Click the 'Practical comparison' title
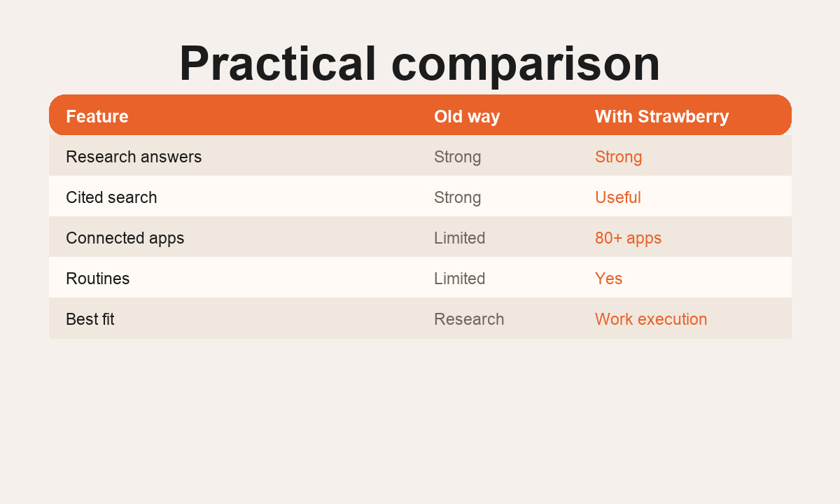The width and height of the screenshot is (840, 504). click(419, 64)
